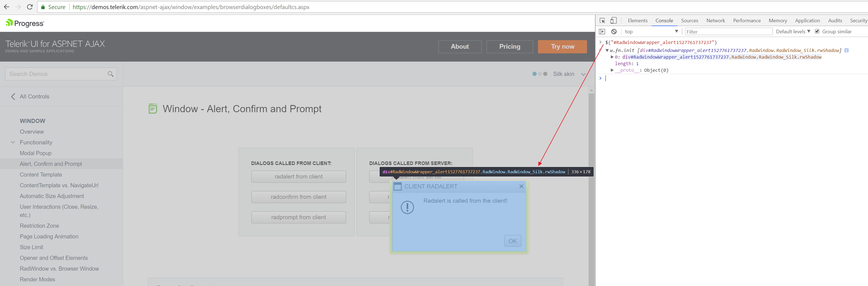Expand the 0: div#RadWindowWrapper entry
The height and width of the screenshot is (286, 868).
612,57
